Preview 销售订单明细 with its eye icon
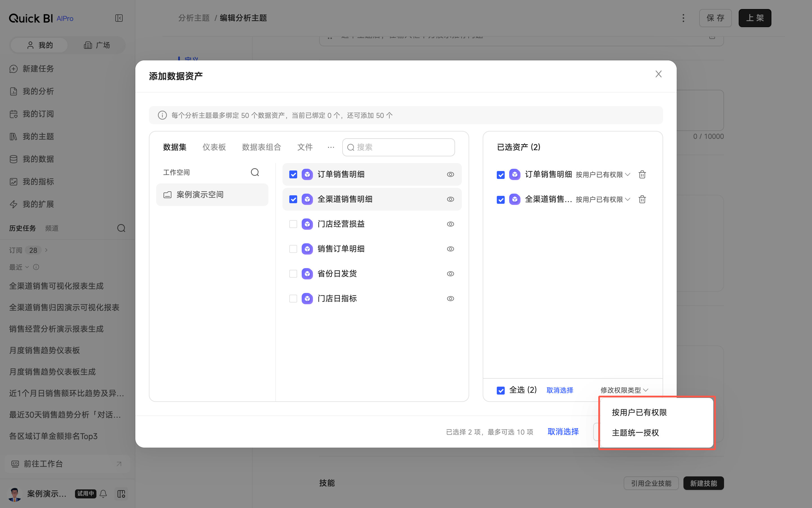The image size is (812, 508). [x=450, y=249]
